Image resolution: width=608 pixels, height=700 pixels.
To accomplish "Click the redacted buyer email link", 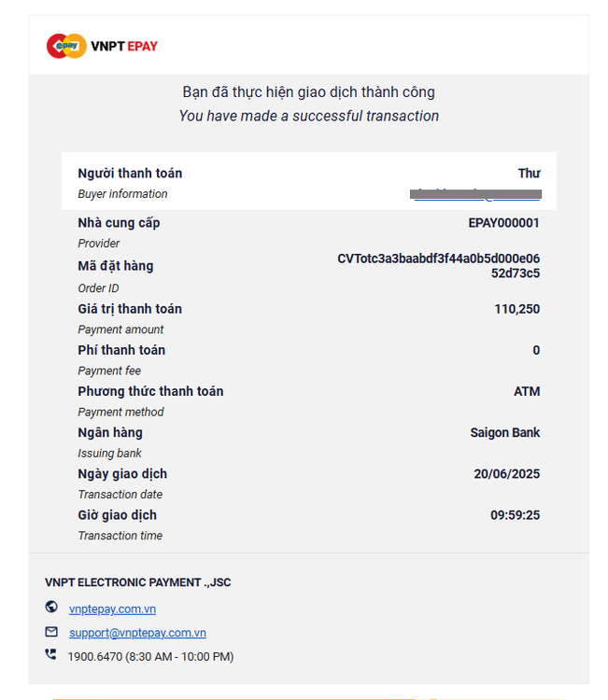I will point(475,195).
